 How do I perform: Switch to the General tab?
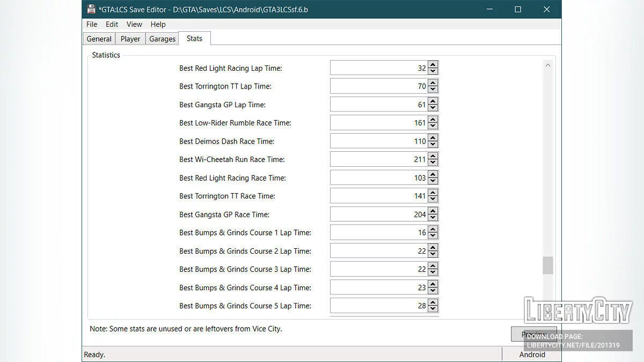[x=99, y=38]
